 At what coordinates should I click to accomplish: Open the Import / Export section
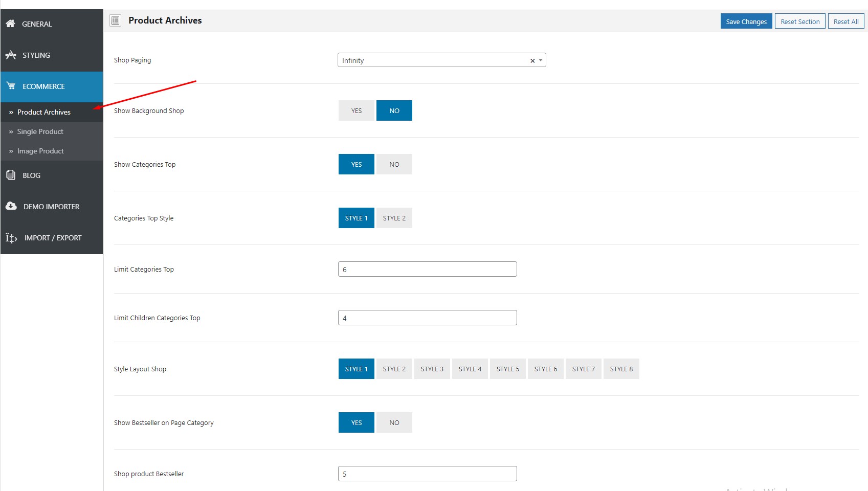pyautogui.click(x=52, y=238)
